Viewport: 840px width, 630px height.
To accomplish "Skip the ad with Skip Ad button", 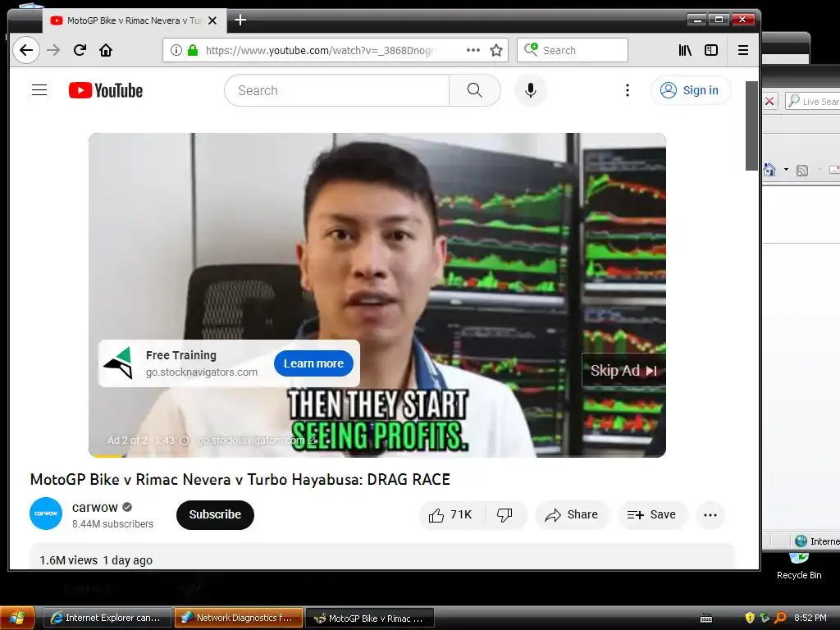I will click(x=623, y=371).
